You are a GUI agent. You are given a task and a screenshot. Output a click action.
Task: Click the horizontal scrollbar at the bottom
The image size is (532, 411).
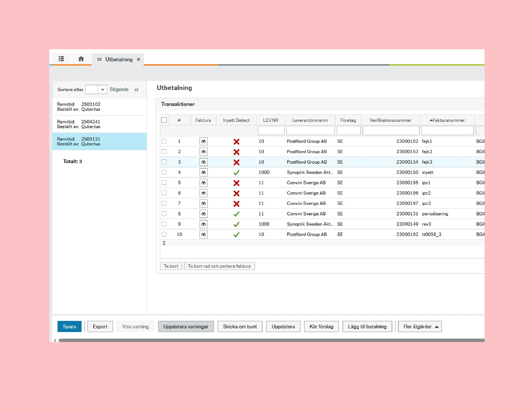(271, 340)
